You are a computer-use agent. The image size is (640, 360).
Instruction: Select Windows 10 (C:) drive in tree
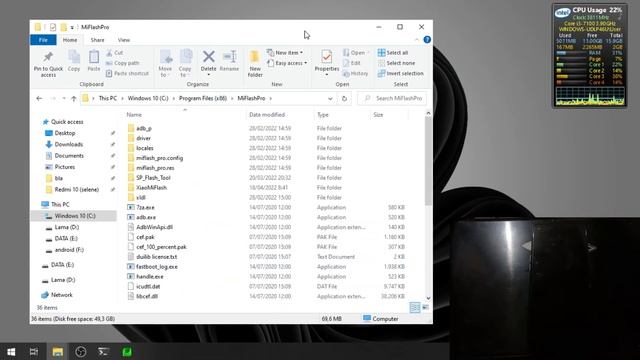pos(75,216)
